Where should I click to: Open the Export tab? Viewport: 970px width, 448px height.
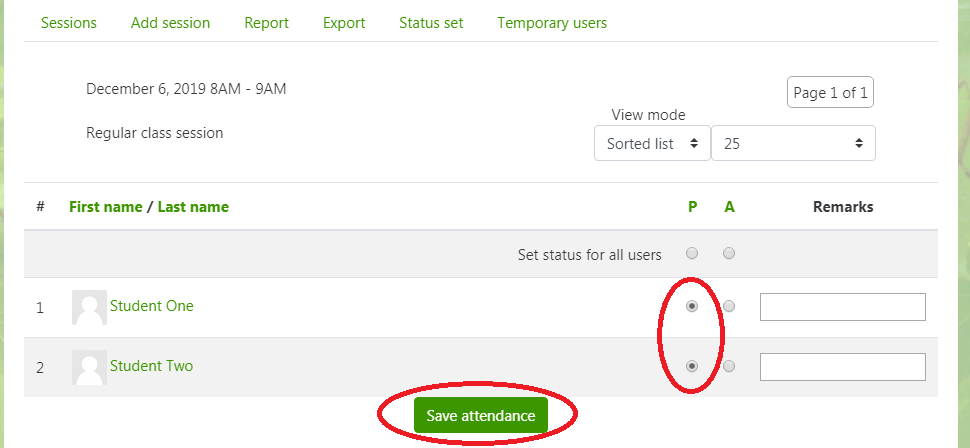click(x=344, y=23)
